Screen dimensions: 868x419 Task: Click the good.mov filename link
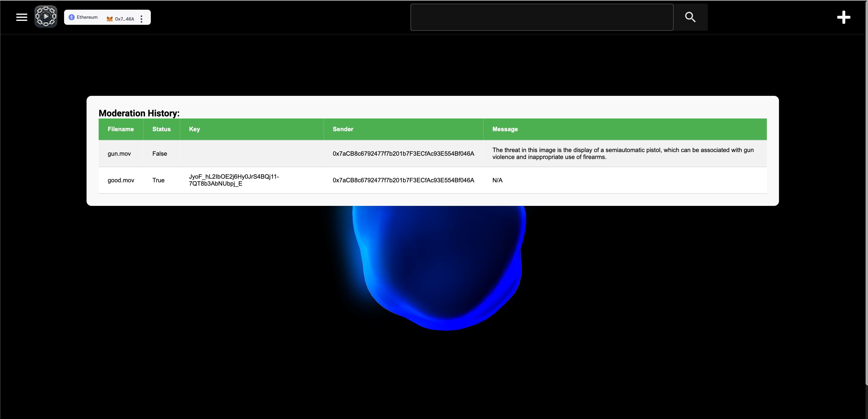(121, 180)
